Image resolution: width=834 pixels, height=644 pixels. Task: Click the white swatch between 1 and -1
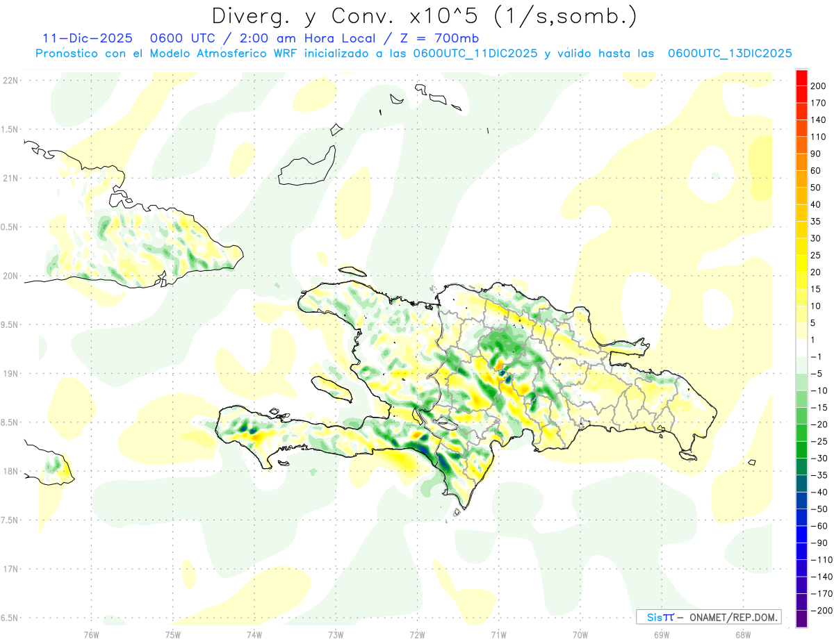point(801,347)
